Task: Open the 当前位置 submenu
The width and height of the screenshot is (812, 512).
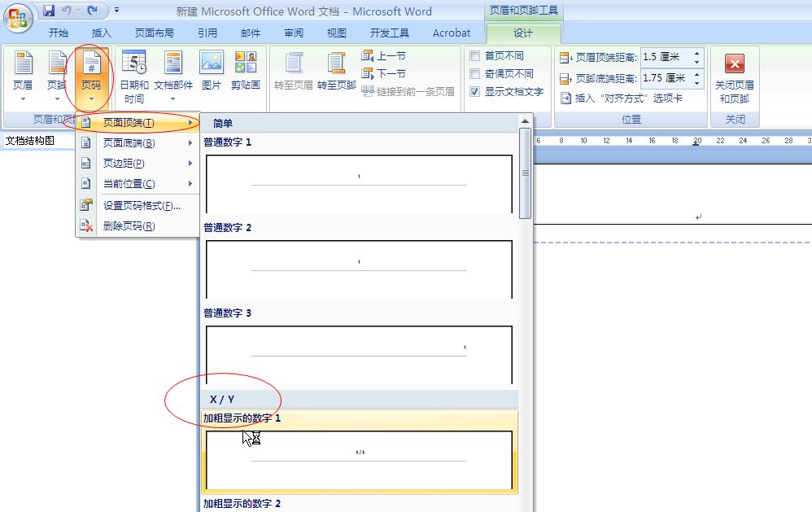Action: [x=129, y=184]
